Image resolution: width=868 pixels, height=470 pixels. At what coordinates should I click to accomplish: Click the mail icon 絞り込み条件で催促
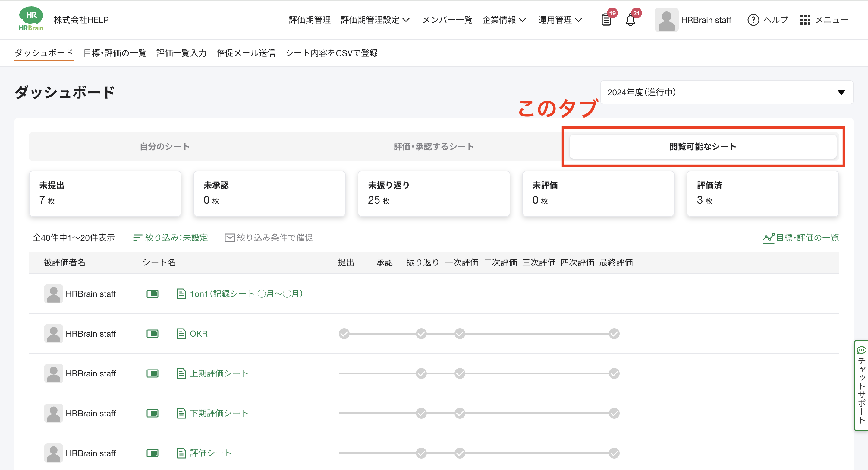[x=229, y=238]
